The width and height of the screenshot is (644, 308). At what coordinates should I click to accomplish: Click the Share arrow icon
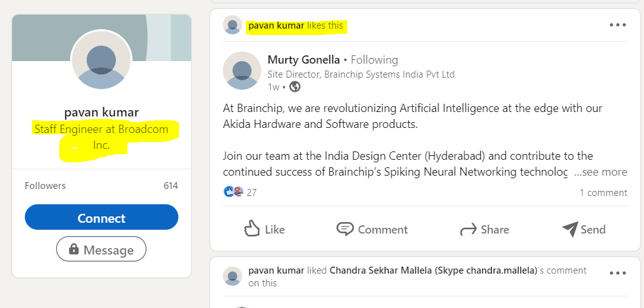point(468,229)
